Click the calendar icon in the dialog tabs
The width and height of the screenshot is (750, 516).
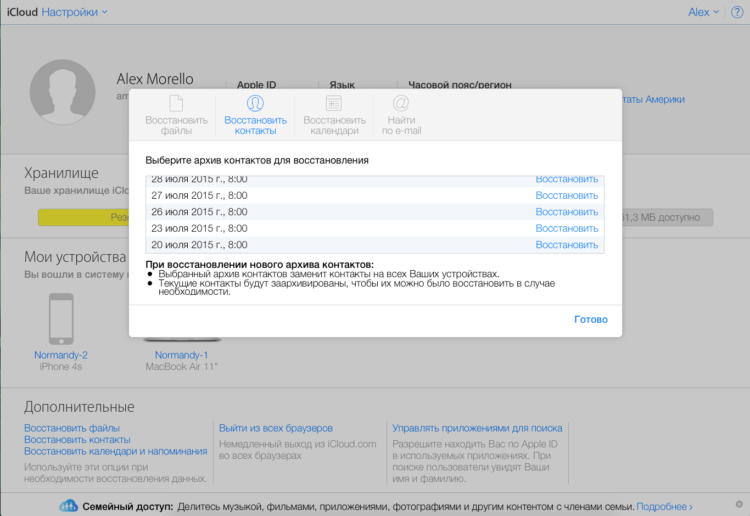(334, 103)
